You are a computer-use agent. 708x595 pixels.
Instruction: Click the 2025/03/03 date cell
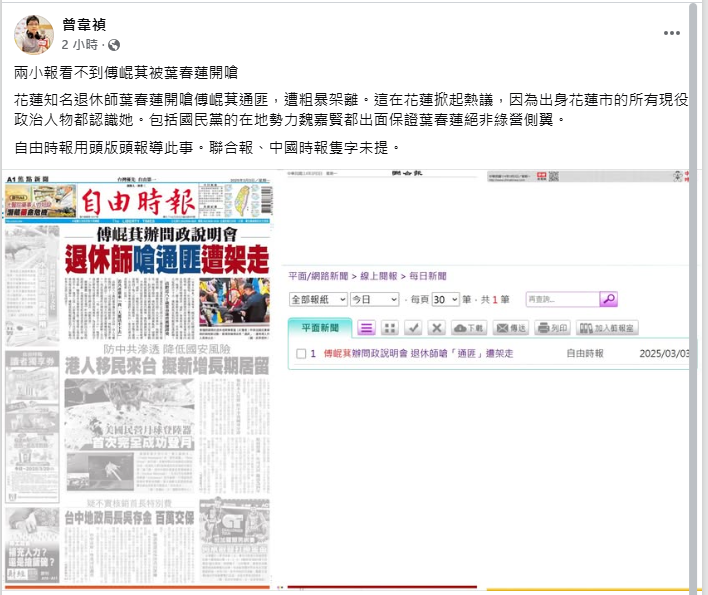(x=664, y=353)
